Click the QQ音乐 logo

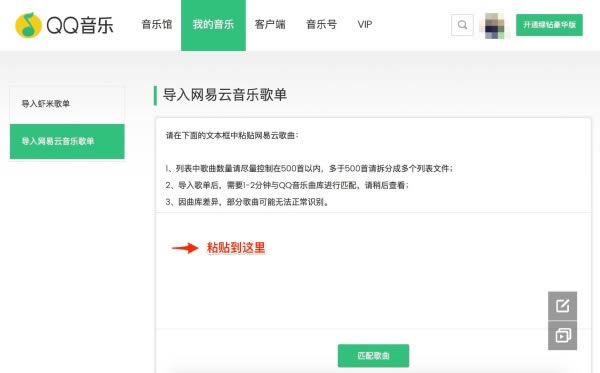[x=64, y=25]
